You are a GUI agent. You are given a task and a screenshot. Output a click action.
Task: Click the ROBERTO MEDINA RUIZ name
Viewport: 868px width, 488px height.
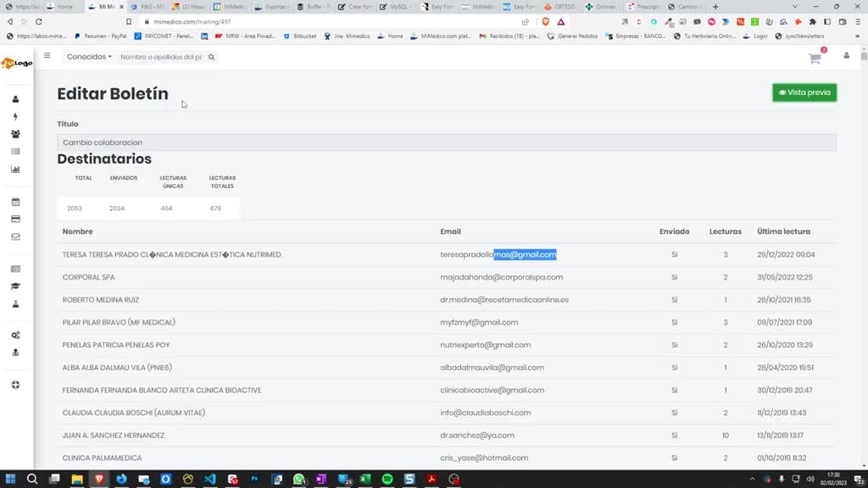coord(101,300)
